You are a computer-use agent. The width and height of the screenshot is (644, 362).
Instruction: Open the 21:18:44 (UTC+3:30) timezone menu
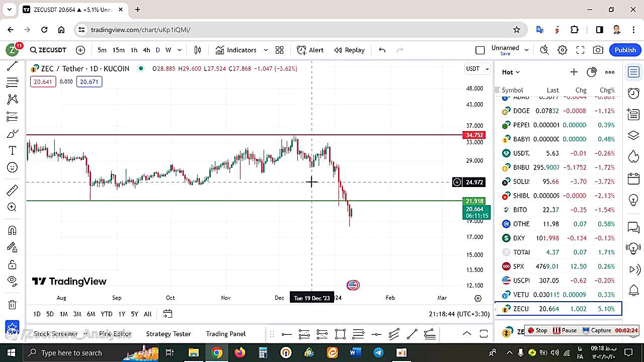(x=459, y=314)
